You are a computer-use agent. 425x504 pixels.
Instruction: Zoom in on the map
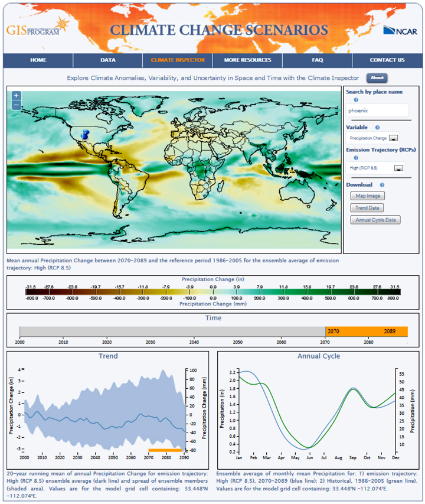(17, 95)
